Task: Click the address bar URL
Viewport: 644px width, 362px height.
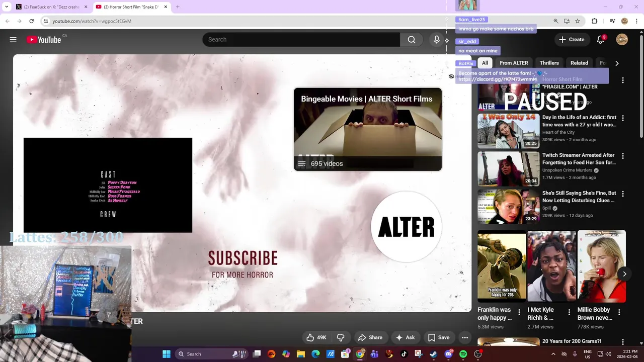Action: [x=92, y=21]
